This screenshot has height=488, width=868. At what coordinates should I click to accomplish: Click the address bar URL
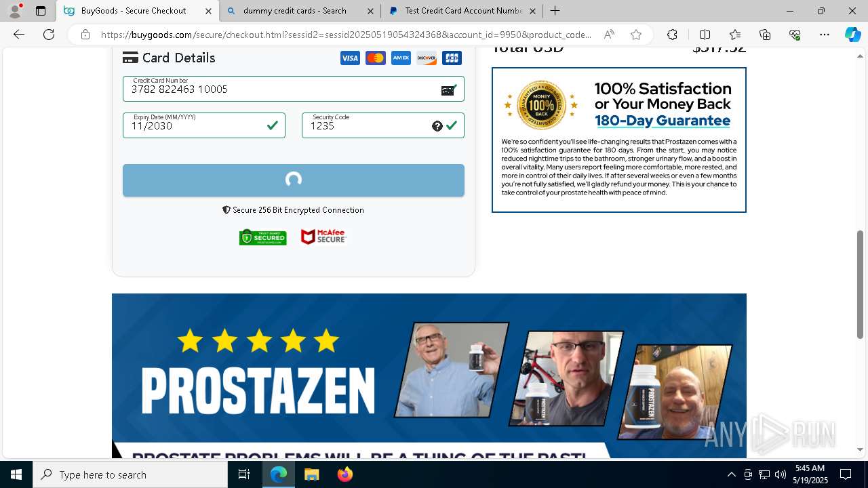346,35
